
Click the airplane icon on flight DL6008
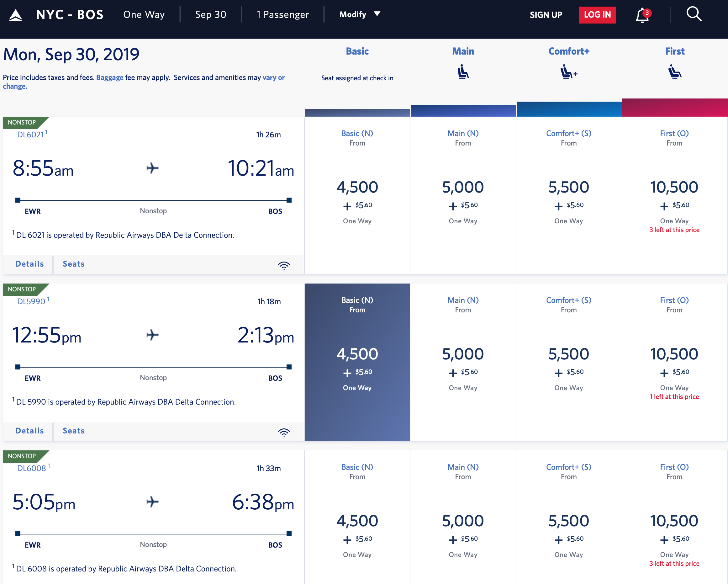click(x=153, y=502)
